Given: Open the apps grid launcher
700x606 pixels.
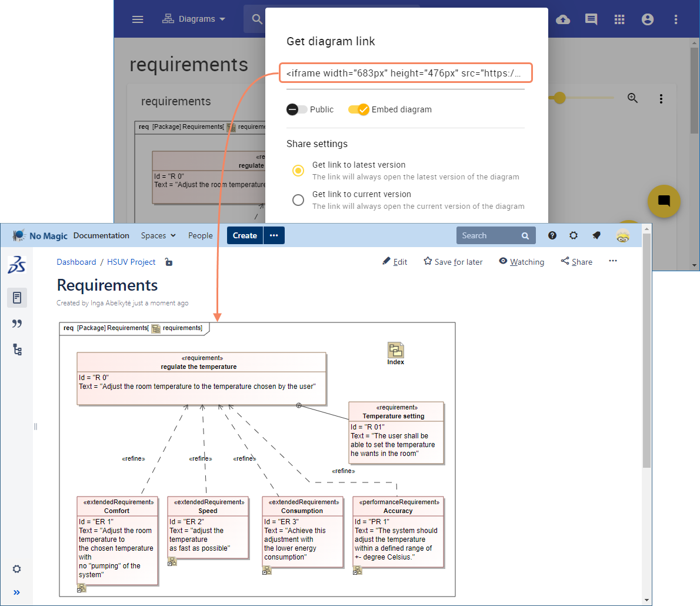Looking at the screenshot, I should [619, 19].
